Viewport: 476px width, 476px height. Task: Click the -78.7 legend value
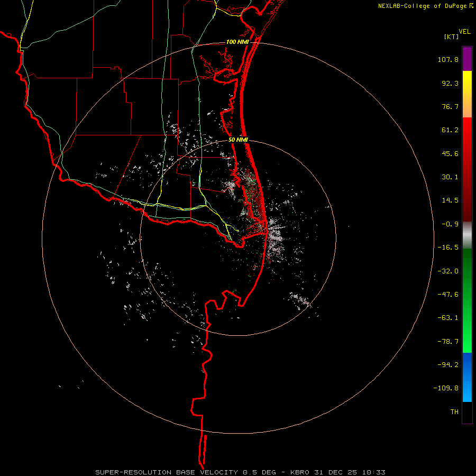pyautogui.click(x=448, y=342)
